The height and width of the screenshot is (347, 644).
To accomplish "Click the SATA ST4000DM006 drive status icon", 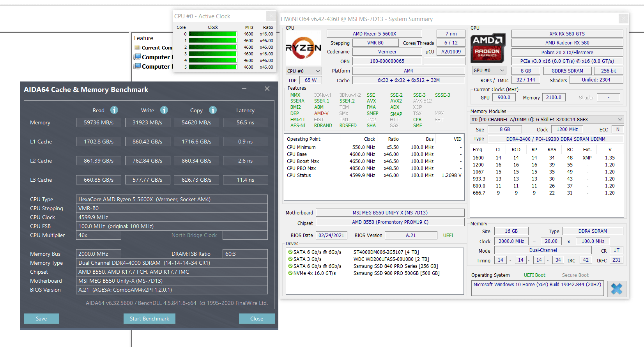I will pos(290,252).
